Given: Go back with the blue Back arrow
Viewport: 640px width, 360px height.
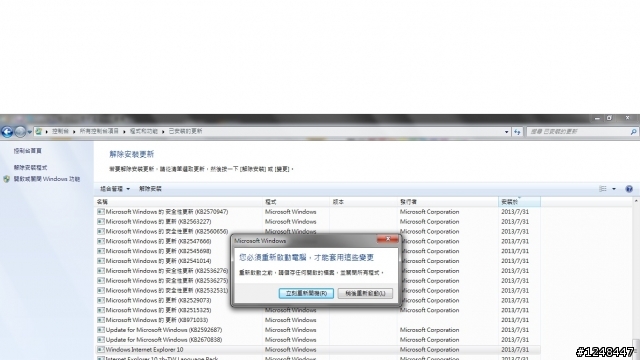Looking at the screenshot, I should [x=7, y=131].
